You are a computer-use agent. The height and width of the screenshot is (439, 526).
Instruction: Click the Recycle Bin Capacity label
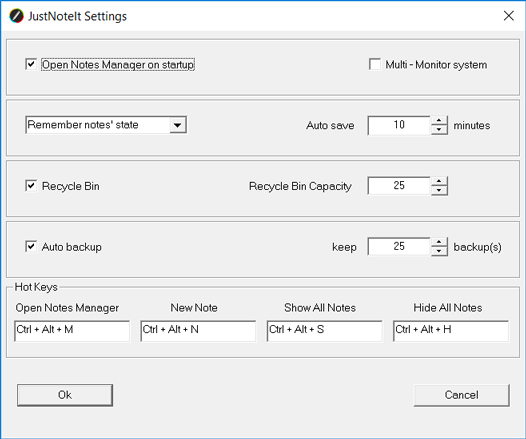click(300, 186)
